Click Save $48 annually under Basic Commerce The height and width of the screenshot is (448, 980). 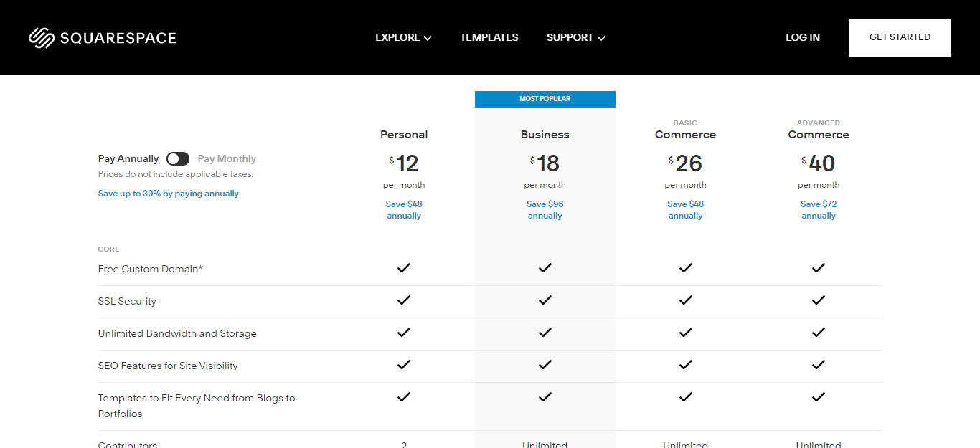tap(685, 210)
